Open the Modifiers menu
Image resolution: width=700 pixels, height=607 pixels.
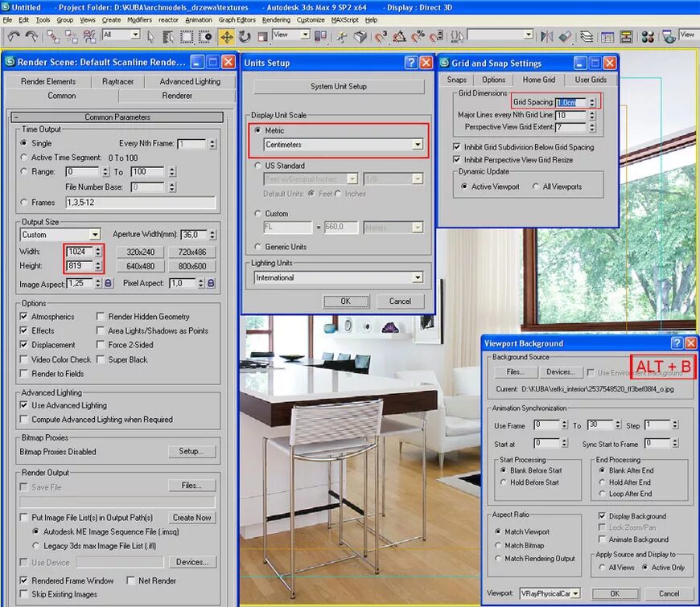tap(139, 20)
